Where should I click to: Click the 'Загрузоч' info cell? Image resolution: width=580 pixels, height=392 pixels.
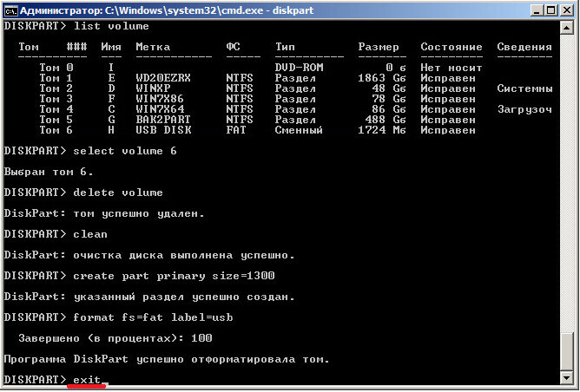[x=524, y=109]
